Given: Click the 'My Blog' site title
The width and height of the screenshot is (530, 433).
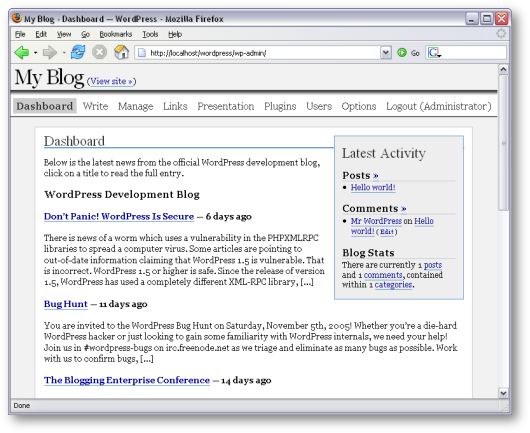Looking at the screenshot, I should coord(49,78).
